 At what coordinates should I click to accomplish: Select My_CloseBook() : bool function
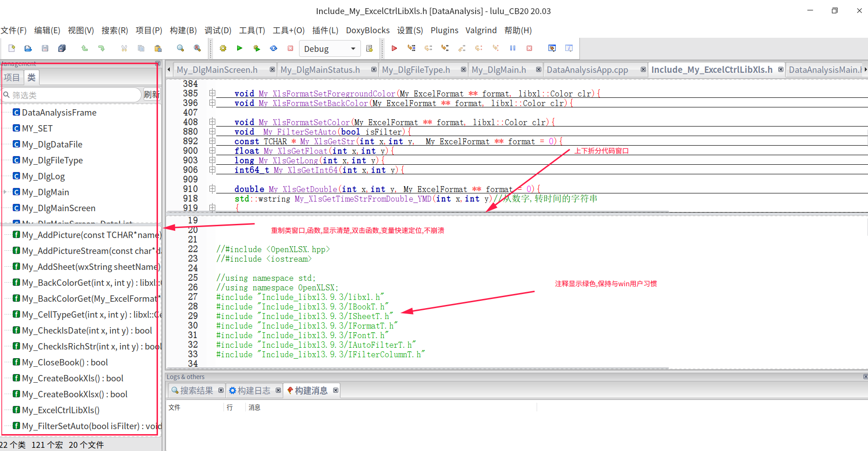point(65,362)
